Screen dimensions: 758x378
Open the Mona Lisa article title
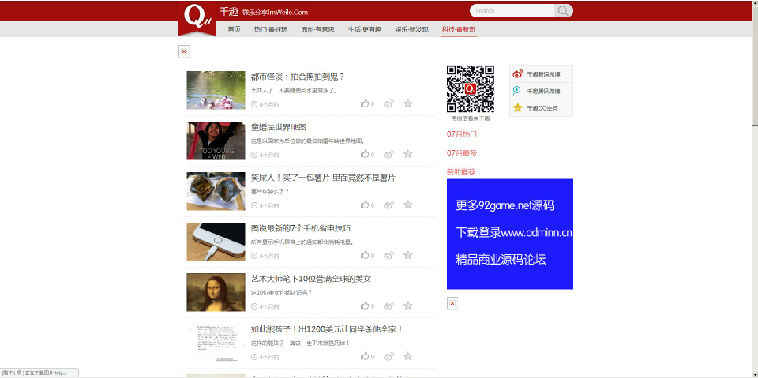(311, 279)
